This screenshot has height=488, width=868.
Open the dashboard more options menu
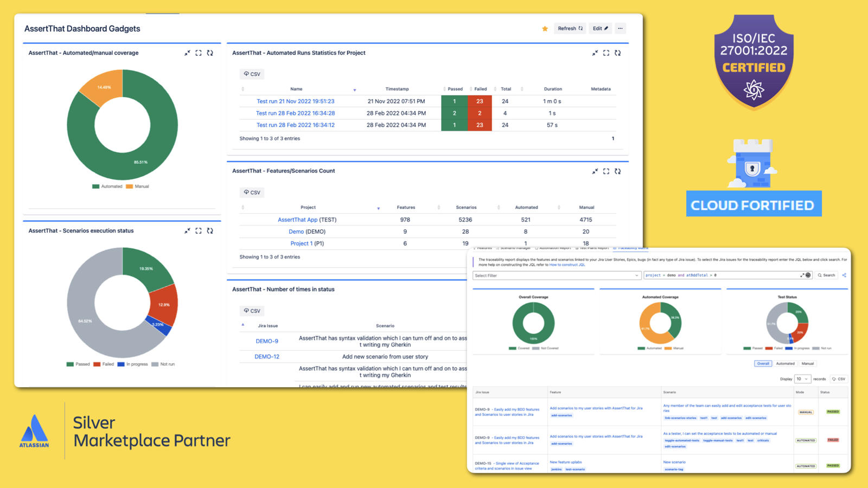(x=620, y=28)
